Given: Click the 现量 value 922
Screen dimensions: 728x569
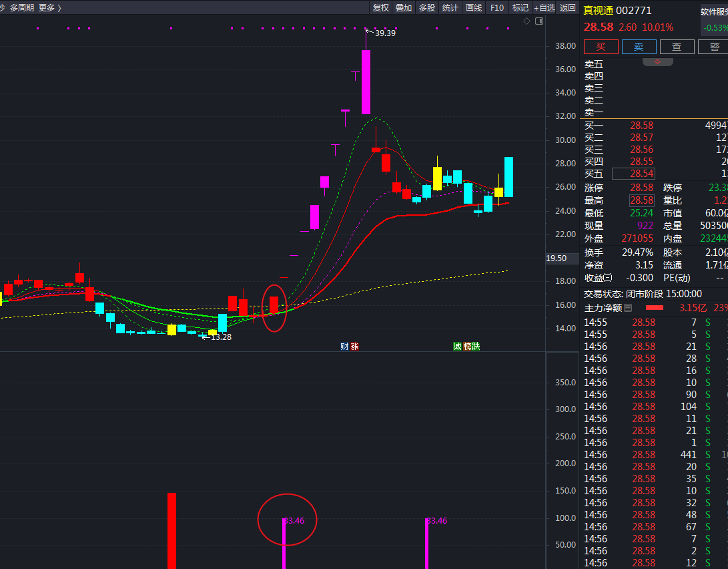Looking at the screenshot, I should coord(645,226).
